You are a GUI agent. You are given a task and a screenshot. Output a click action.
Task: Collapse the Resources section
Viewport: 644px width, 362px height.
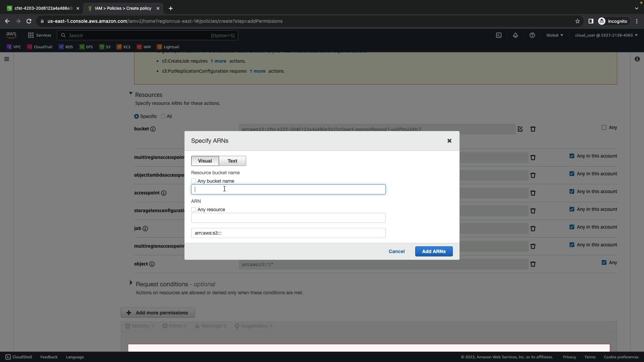pyautogui.click(x=131, y=94)
